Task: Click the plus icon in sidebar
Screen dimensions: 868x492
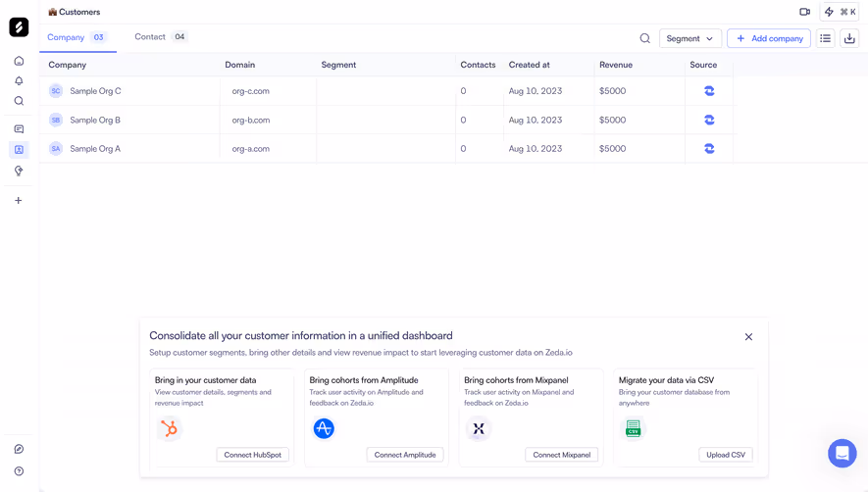Action: [19, 200]
